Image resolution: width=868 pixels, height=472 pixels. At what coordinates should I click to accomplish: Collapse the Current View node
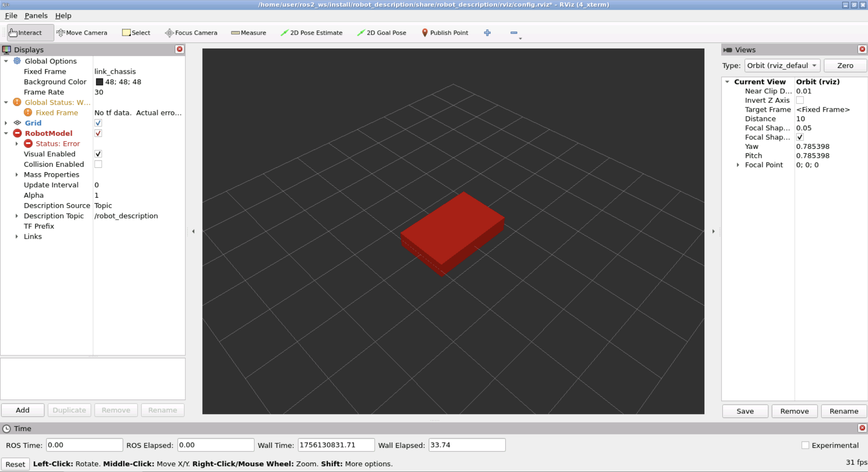[x=727, y=82]
